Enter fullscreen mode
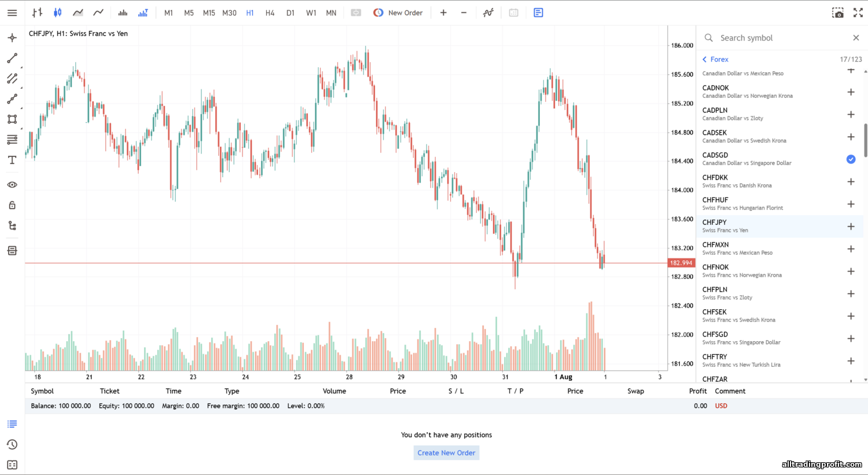The image size is (868, 475). click(x=858, y=13)
